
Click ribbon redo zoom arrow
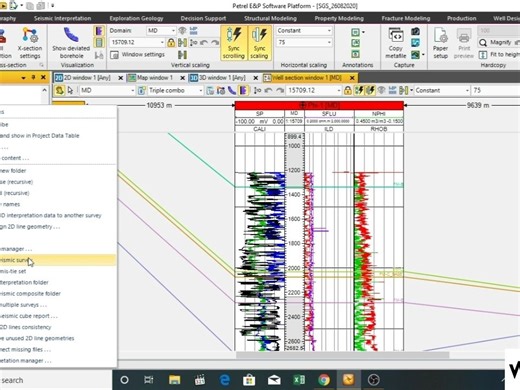(x=215, y=42)
